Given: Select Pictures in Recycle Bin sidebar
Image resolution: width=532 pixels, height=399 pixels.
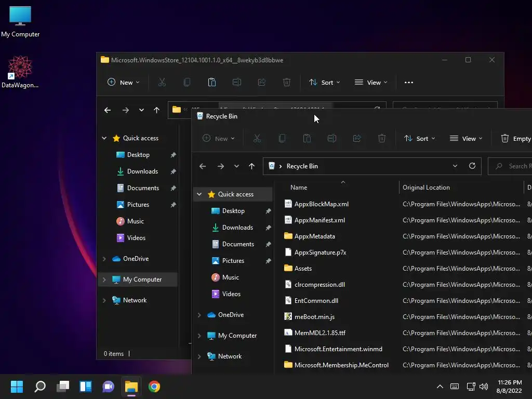Looking at the screenshot, I should pos(233,261).
